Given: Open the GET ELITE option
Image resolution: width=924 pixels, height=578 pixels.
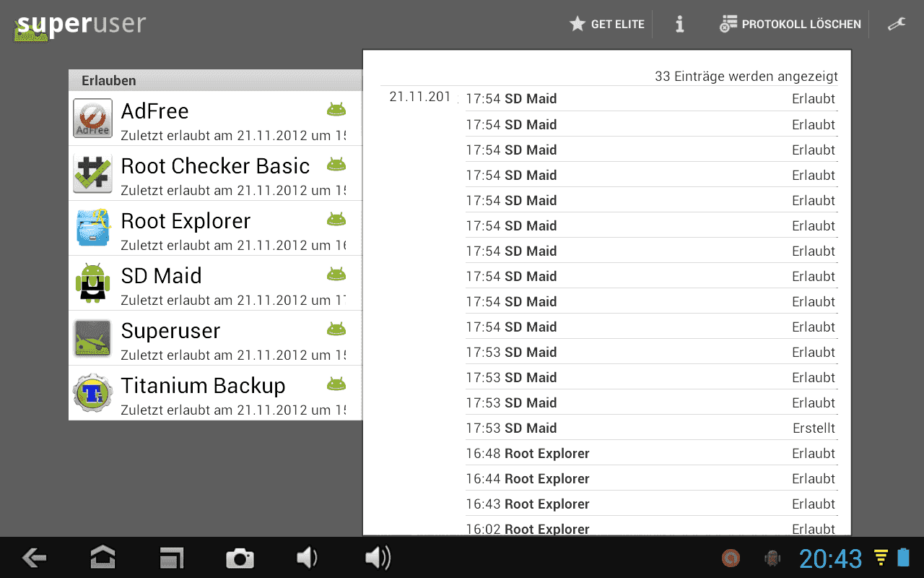Looking at the screenshot, I should tap(606, 25).
